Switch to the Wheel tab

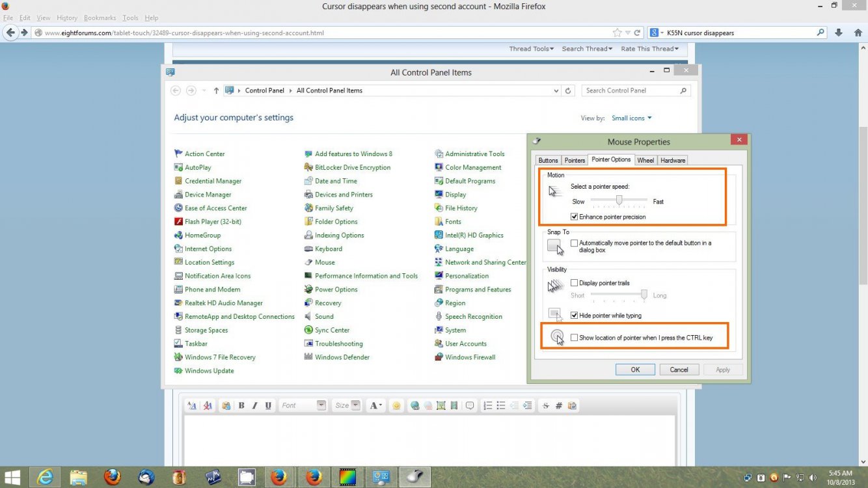click(645, 160)
